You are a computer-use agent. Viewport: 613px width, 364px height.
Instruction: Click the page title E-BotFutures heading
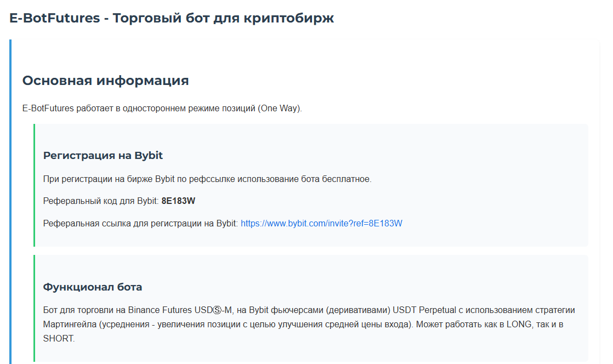tap(172, 18)
